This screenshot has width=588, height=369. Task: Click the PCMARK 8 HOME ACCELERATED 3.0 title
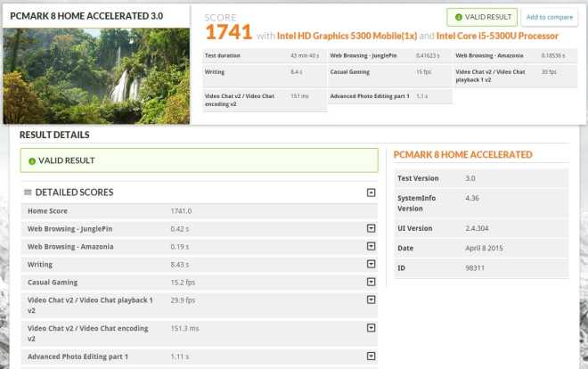point(86,16)
